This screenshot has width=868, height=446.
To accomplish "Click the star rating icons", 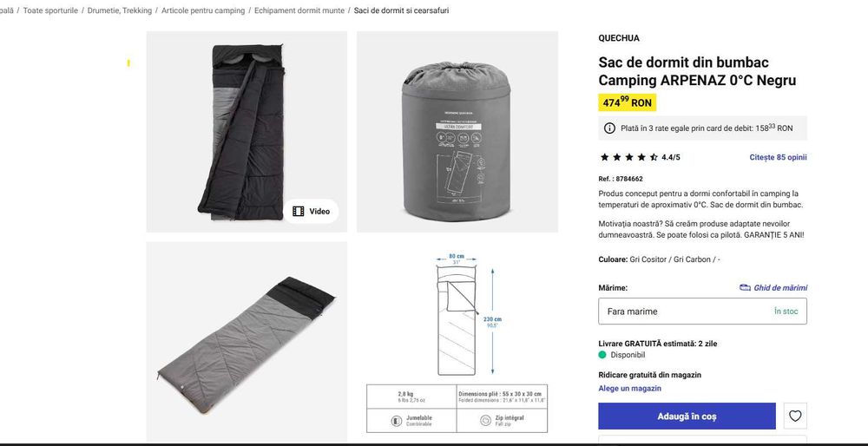I will (x=628, y=158).
